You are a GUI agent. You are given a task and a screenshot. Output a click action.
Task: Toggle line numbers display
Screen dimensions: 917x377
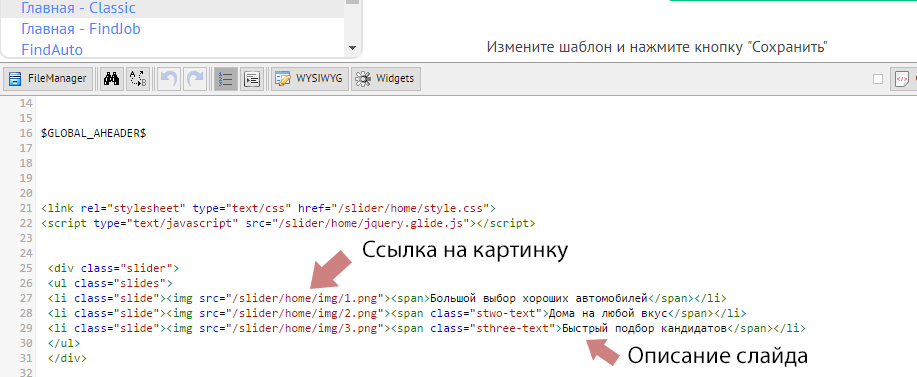click(226, 78)
